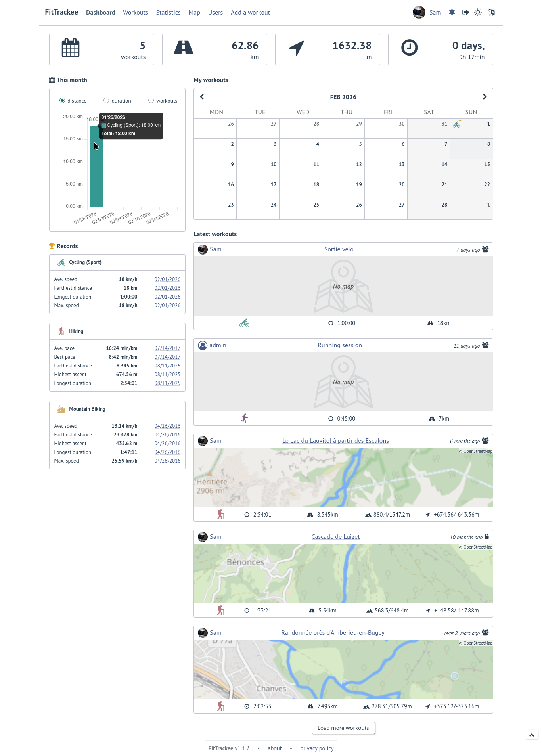Viewport: 542px width, 756px height.
Task: Open the Dashboard nav item
Action: point(101,13)
